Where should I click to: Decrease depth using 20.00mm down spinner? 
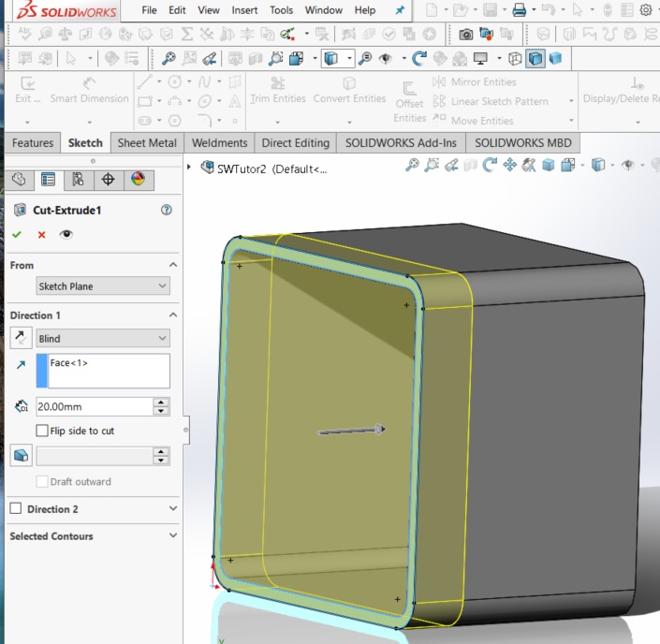pyautogui.click(x=161, y=411)
